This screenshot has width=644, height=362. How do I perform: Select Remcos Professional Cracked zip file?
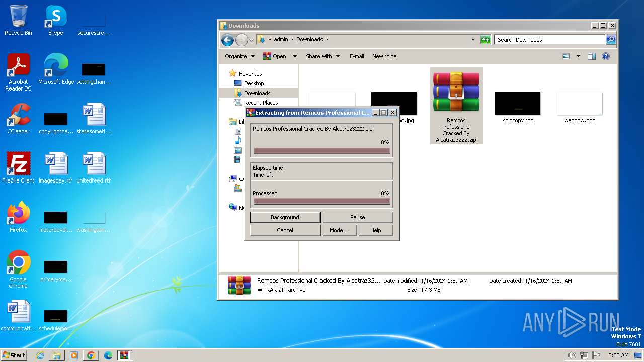(x=456, y=107)
